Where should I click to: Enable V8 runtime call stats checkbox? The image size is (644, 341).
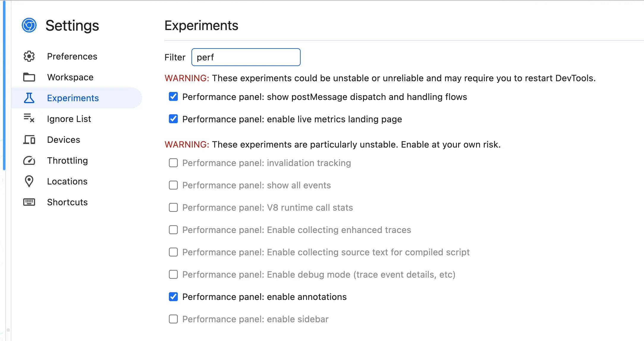[x=173, y=207]
